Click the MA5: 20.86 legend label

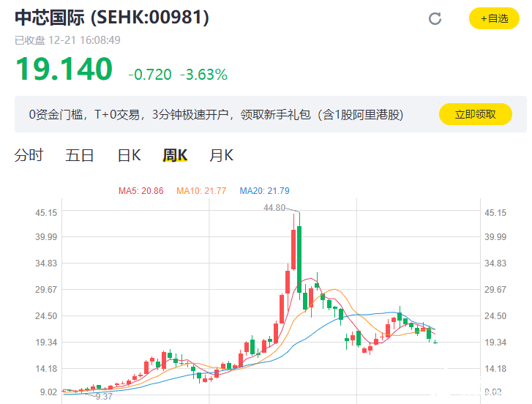click(141, 191)
